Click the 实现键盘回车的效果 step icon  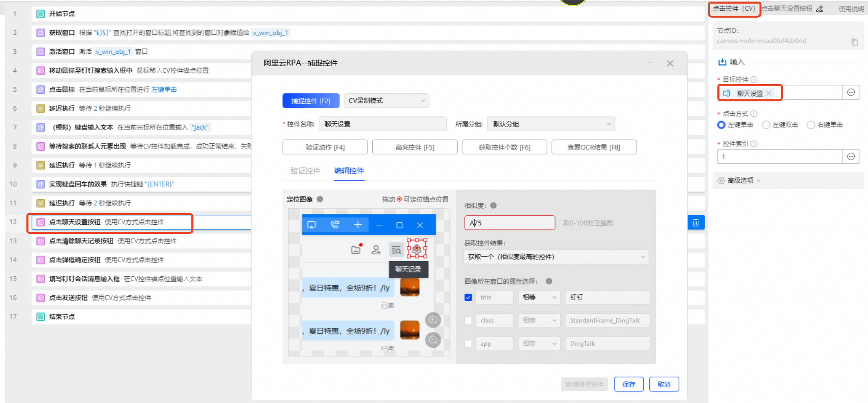tap(40, 184)
